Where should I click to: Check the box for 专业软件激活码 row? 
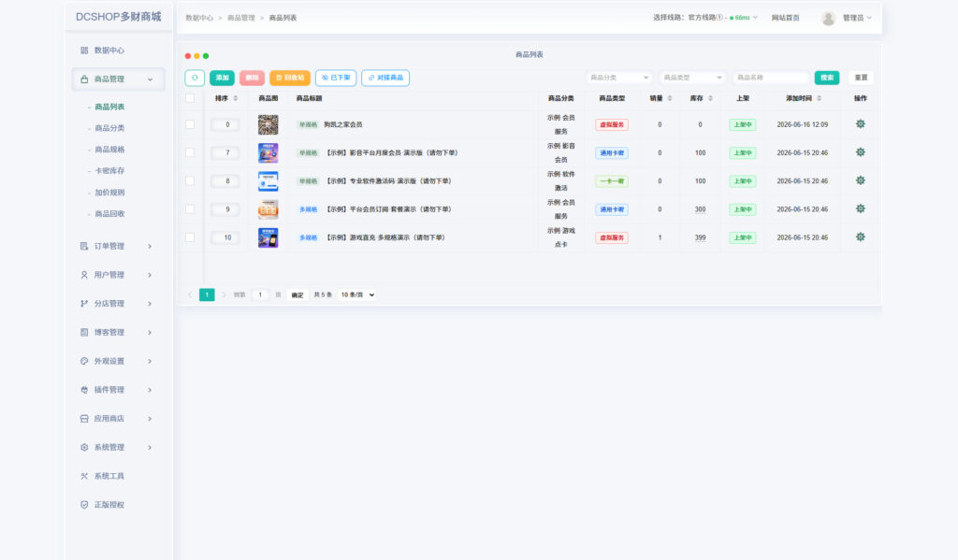(190, 180)
